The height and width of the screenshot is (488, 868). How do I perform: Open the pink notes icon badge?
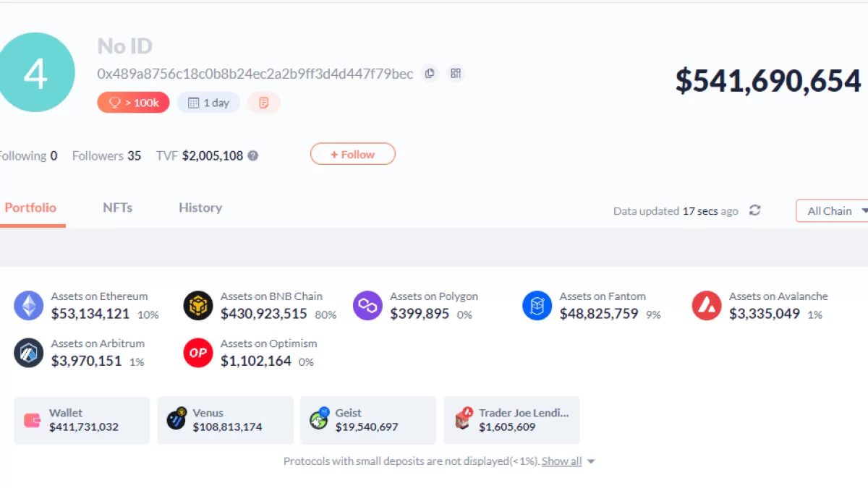[x=264, y=103]
